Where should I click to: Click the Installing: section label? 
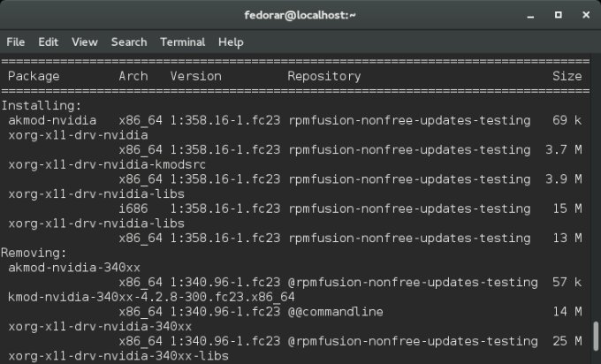tap(38, 105)
